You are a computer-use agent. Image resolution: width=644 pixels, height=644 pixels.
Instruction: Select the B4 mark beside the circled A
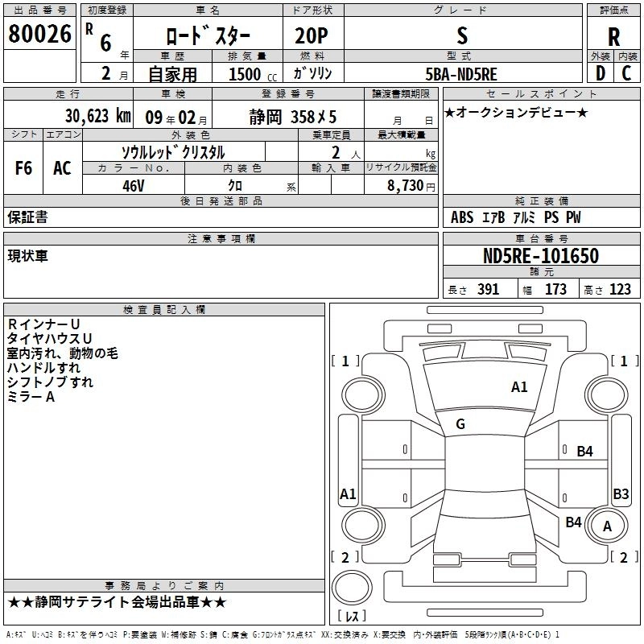[573, 522]
